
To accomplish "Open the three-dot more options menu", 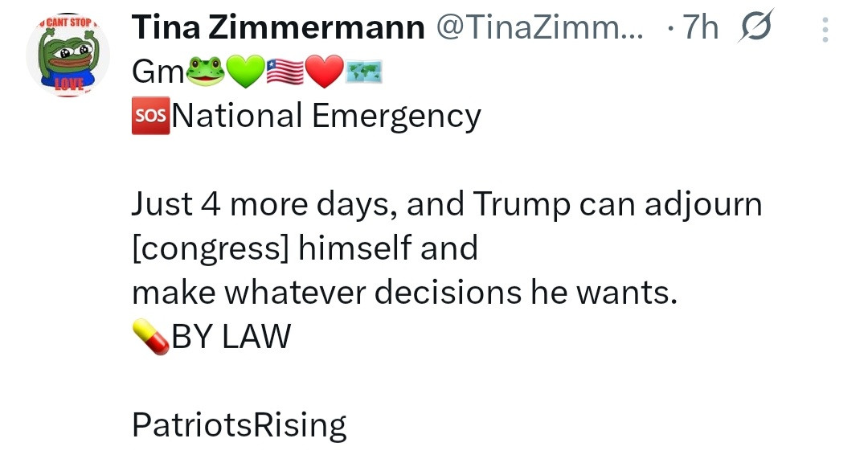I will coord(825,30).
